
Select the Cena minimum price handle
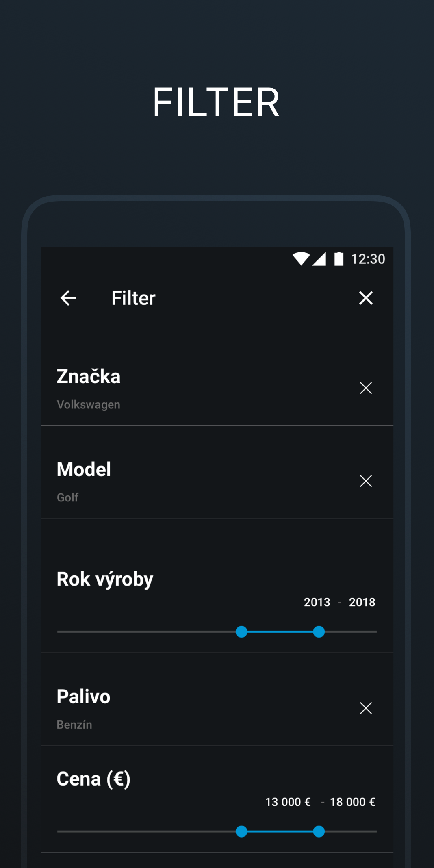tap(241, 831)
